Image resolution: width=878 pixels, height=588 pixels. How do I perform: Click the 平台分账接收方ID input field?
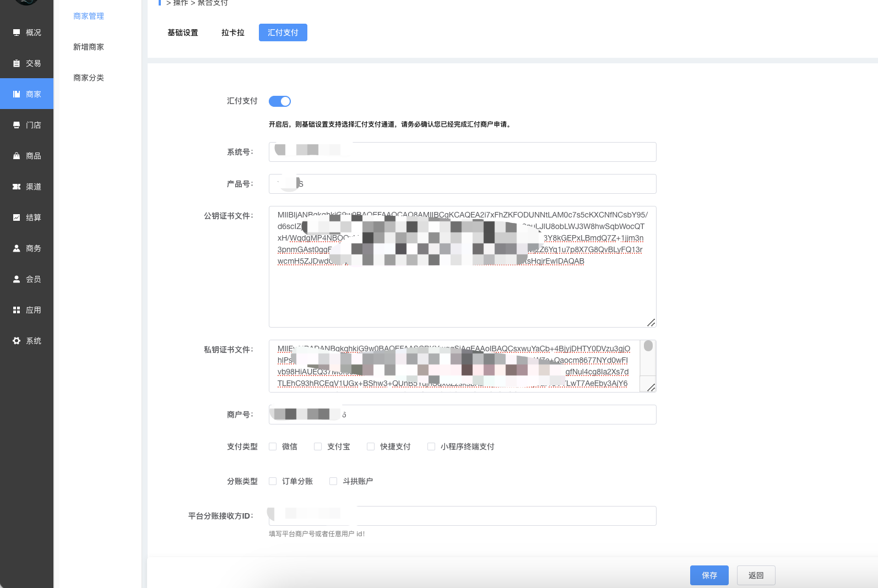463,516
